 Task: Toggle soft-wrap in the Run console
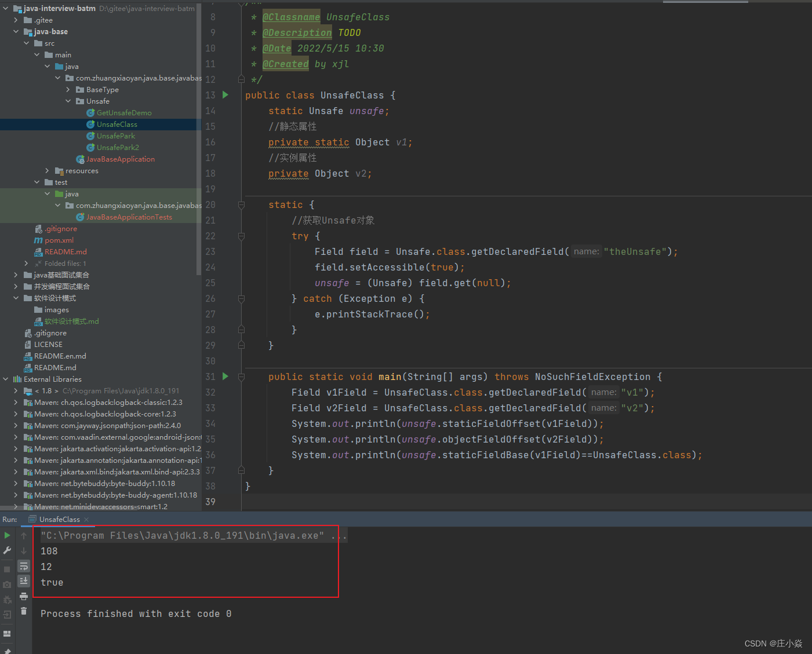24,566
